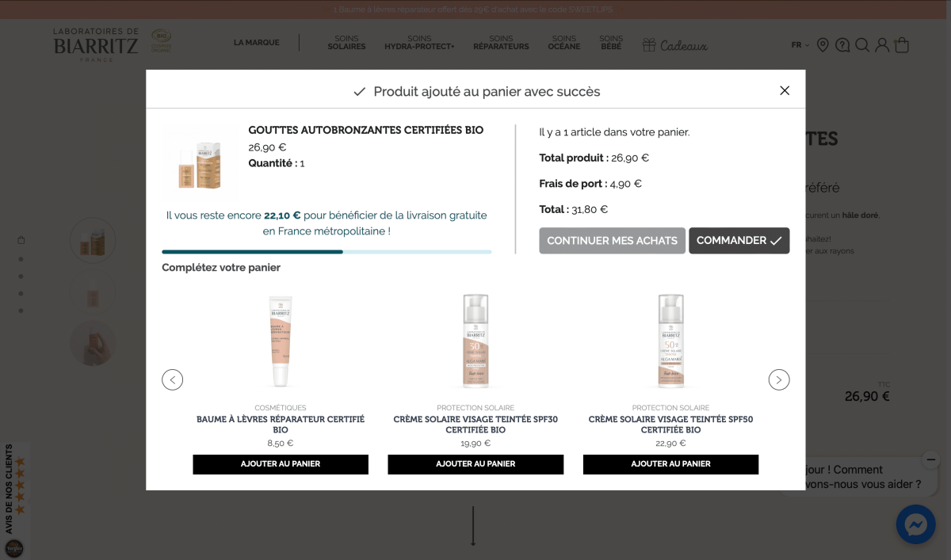951x560 pixels.
Task: Add Crème solaire teintée SPF30 to cart
Action: pyautogui.click(x=475, y=464)
